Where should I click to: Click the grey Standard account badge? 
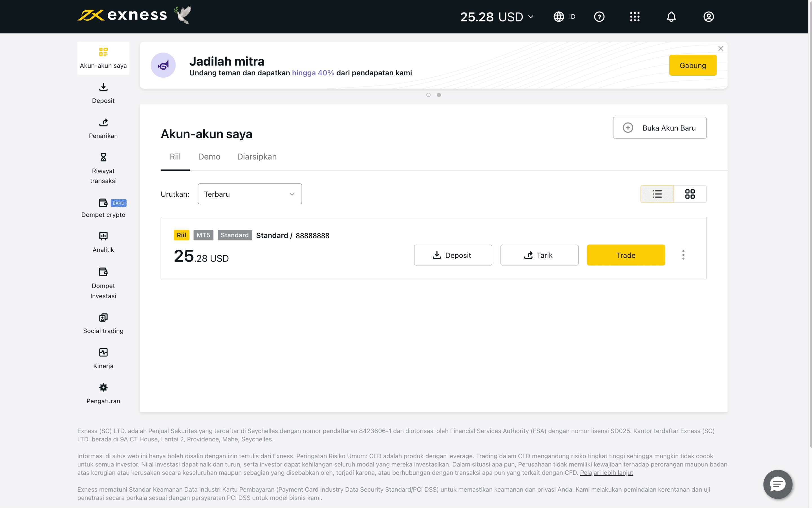235,235
